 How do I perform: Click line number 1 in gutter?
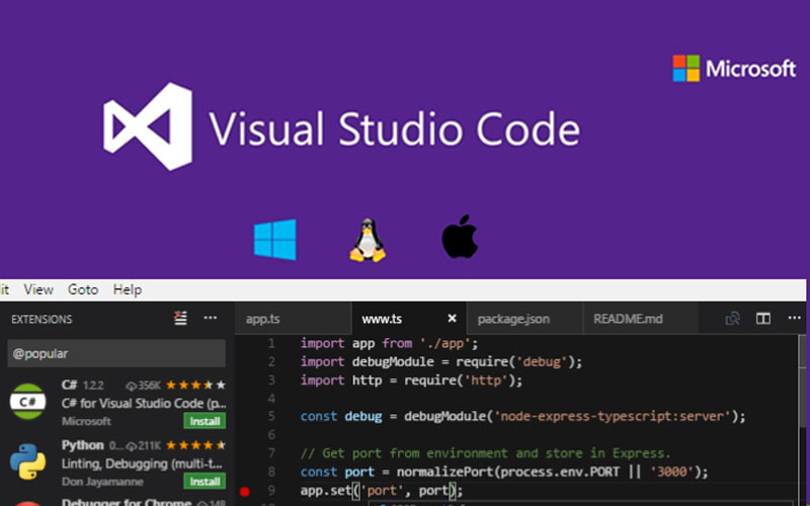[x=272, y=343]
